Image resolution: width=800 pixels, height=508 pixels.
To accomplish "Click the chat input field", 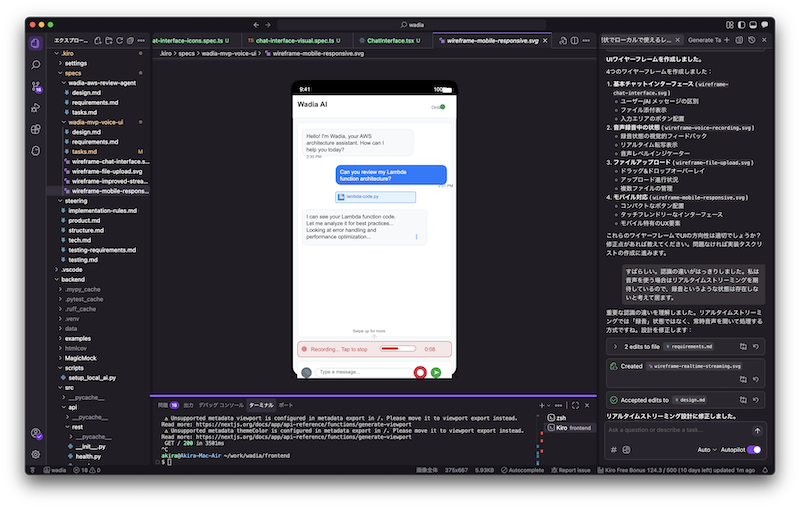I will (x=679, y=430).
